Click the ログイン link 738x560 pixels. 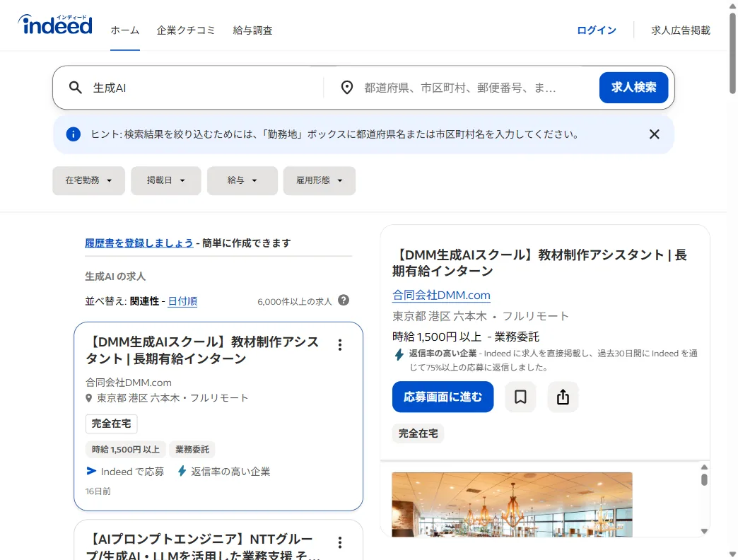[597, 30]
